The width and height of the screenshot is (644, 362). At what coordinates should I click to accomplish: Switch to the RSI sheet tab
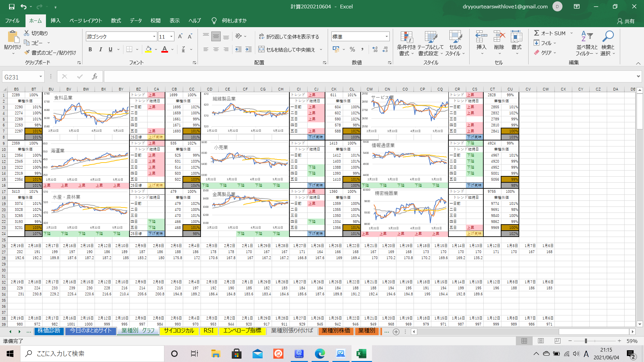[208, 331]
